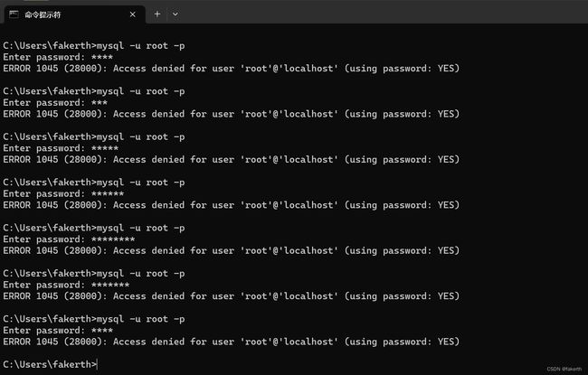Click the bottommost ERROR 1045 message
588x375 pixels.
pyautogui.click(x=231, y=342)
